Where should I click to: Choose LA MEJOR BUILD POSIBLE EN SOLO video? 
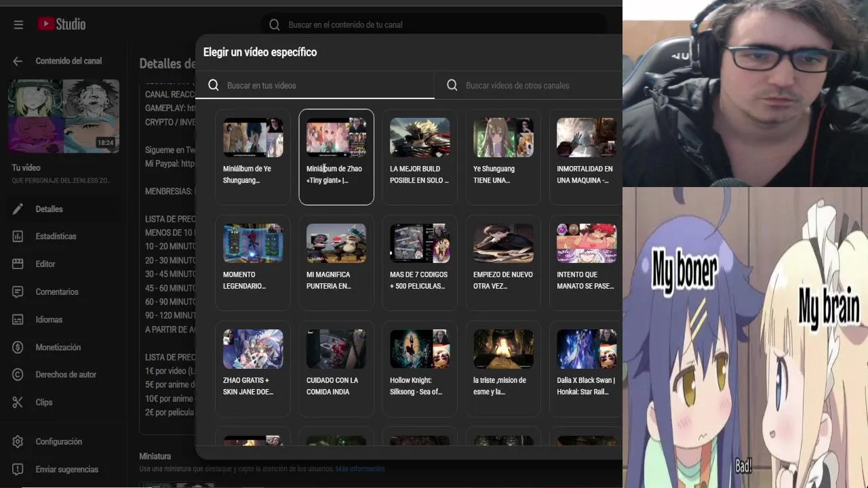pos(420,157)
